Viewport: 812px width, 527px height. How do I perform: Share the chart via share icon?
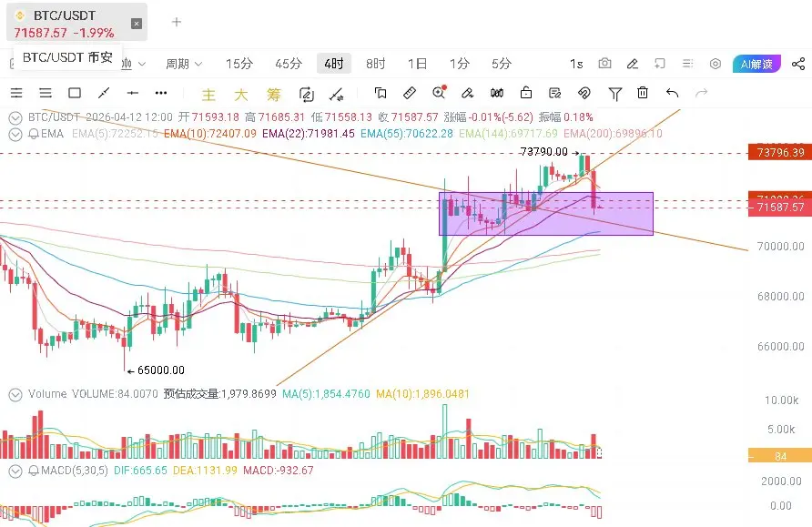(x=798, y=64)
